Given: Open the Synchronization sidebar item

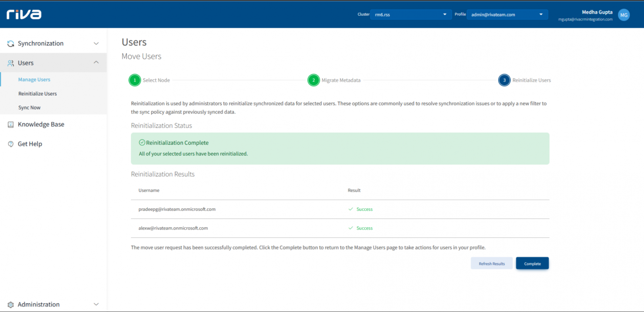Looking at the screenshot, I should click(53, 43).
